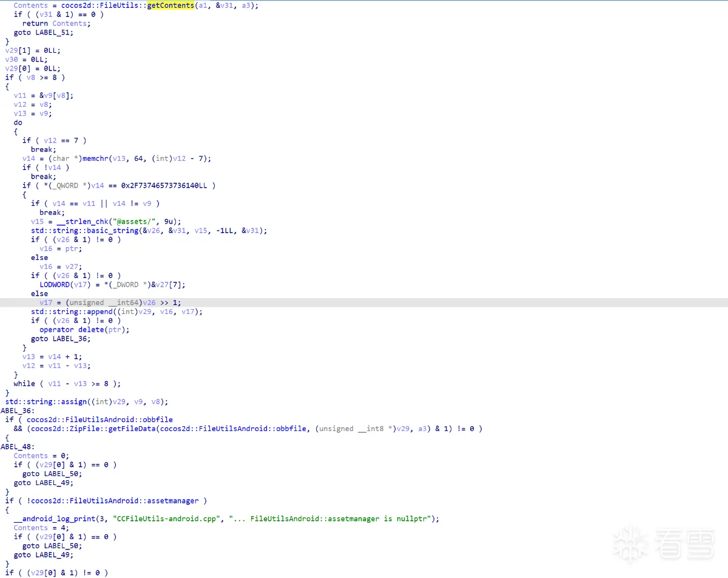
Task: Select the highlighted getContents identifier
Action: (170, 5)
